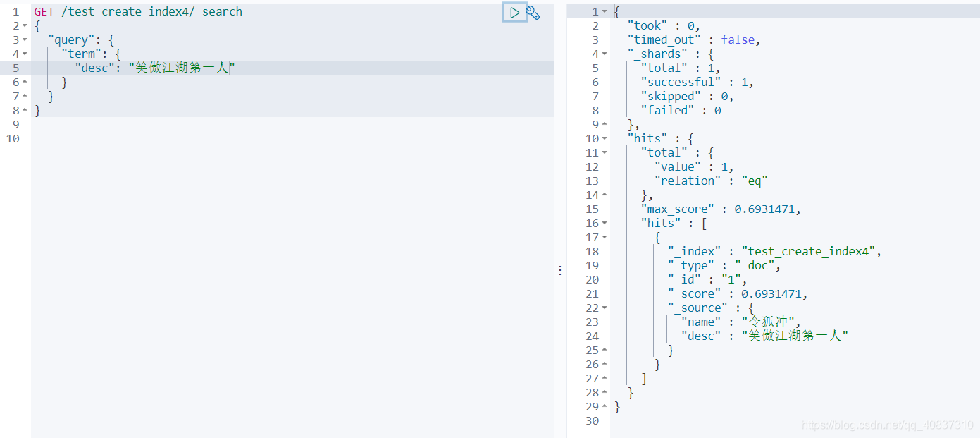This screenshot has height=438, width=980.
Task: Click the "_score" : 0.6931471 line
Action: tap(738, 294)
